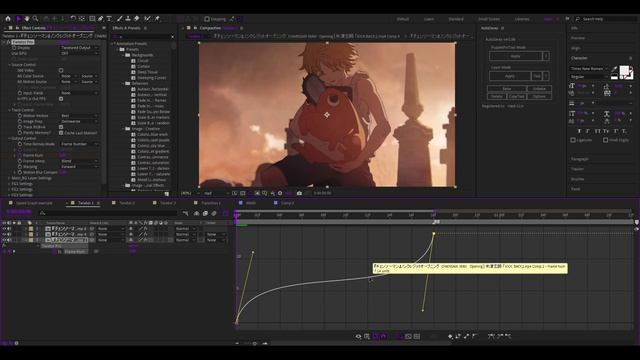Select the Eraser tool
Viewport: 640px width, 360px height.
137,18
